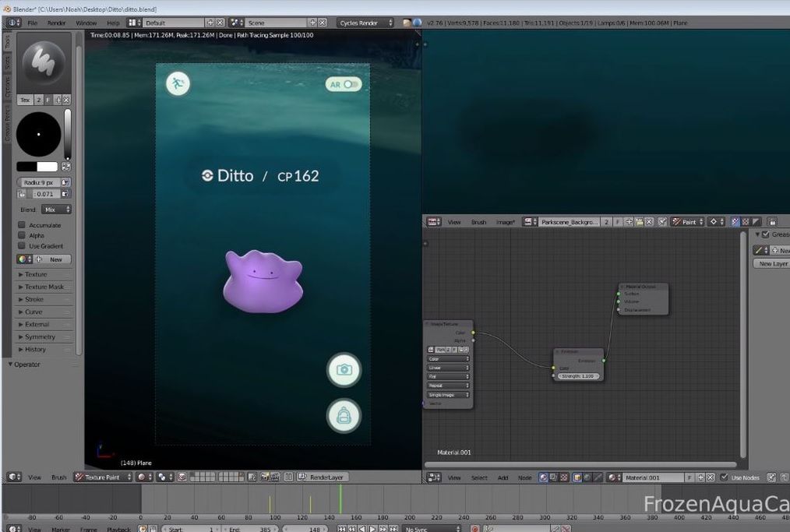The height and width of the screenshot is (532, 790).
Task: Open the Window menu
Action: click(86, 23)
